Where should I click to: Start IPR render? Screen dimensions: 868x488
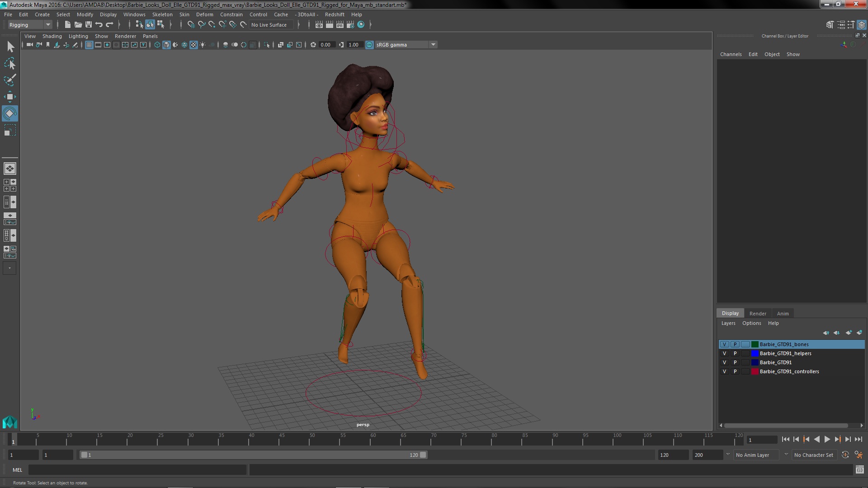coord(340,25)
